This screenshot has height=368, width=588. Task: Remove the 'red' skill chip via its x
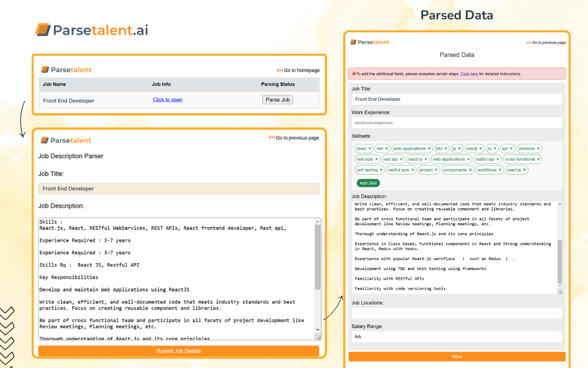coord(387,149)
